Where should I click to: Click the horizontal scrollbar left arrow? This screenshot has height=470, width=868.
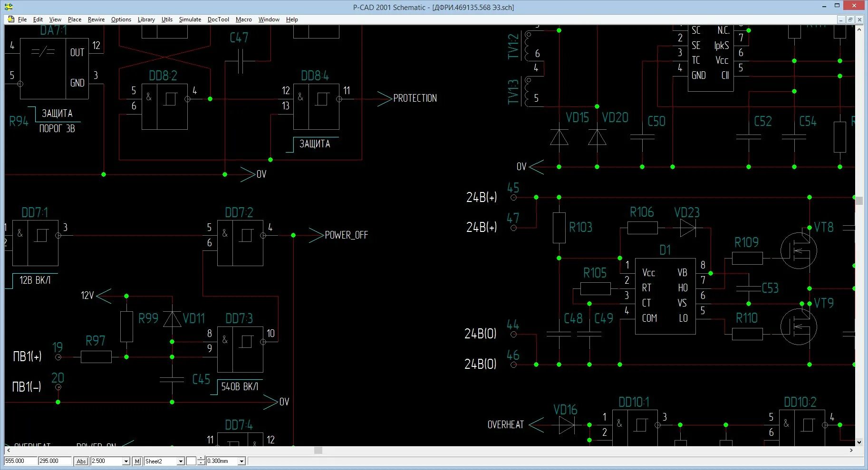pyautogui.click(x=9, y=450)
